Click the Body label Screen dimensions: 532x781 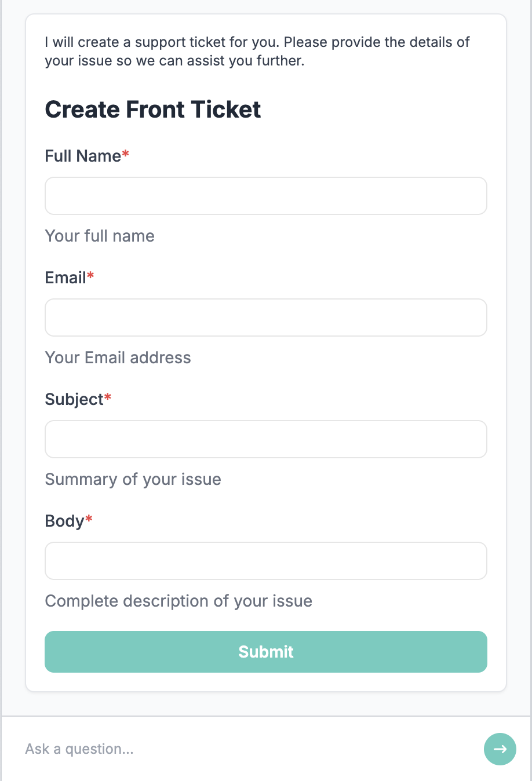pos(63,521)
